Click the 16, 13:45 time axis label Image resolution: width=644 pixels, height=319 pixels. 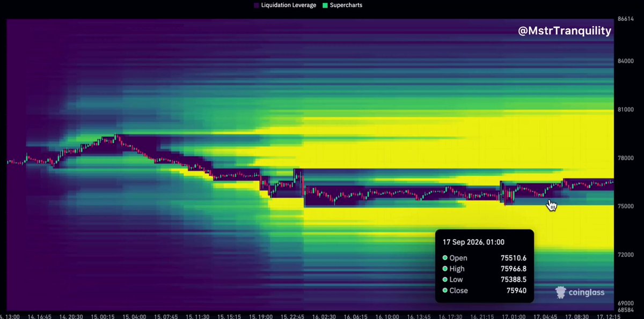(419, 316)
